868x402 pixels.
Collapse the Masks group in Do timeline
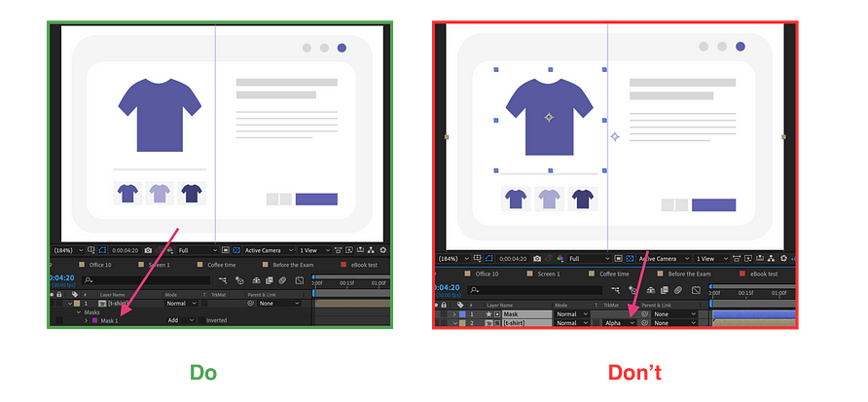79,312
